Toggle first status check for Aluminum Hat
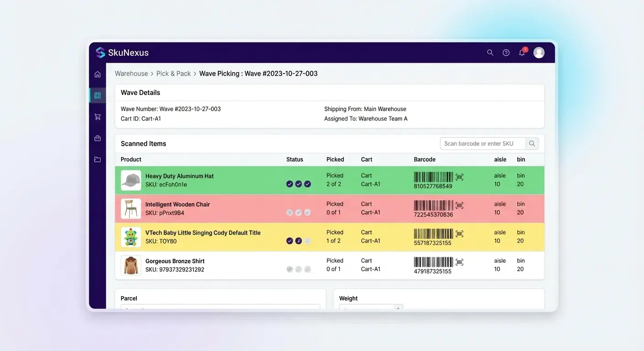The image size is (644, 351). [290, 184]
